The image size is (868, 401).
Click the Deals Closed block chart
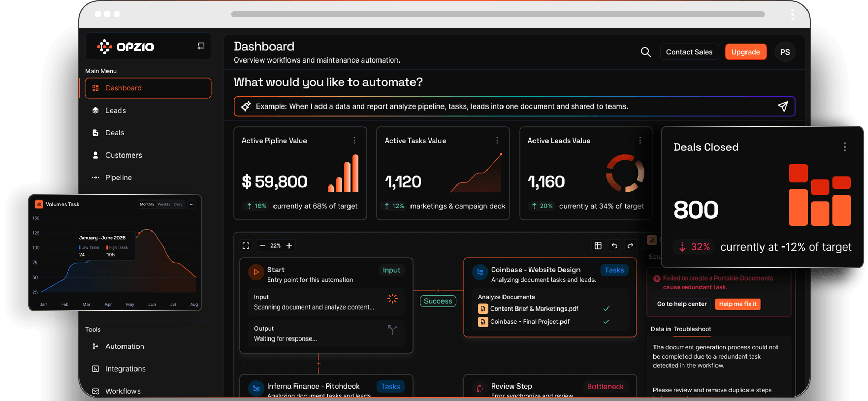tap(820, 195)
